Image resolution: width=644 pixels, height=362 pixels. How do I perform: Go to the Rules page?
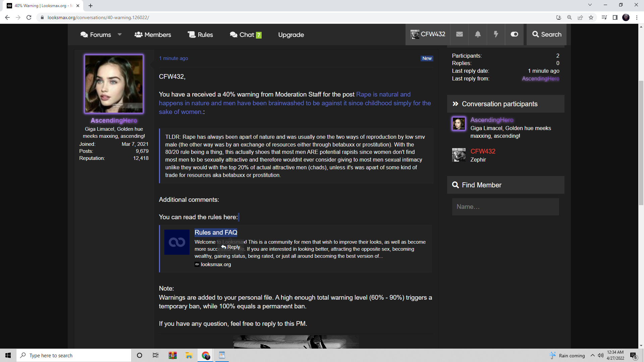pyautogui.click(x=200, y=35)
